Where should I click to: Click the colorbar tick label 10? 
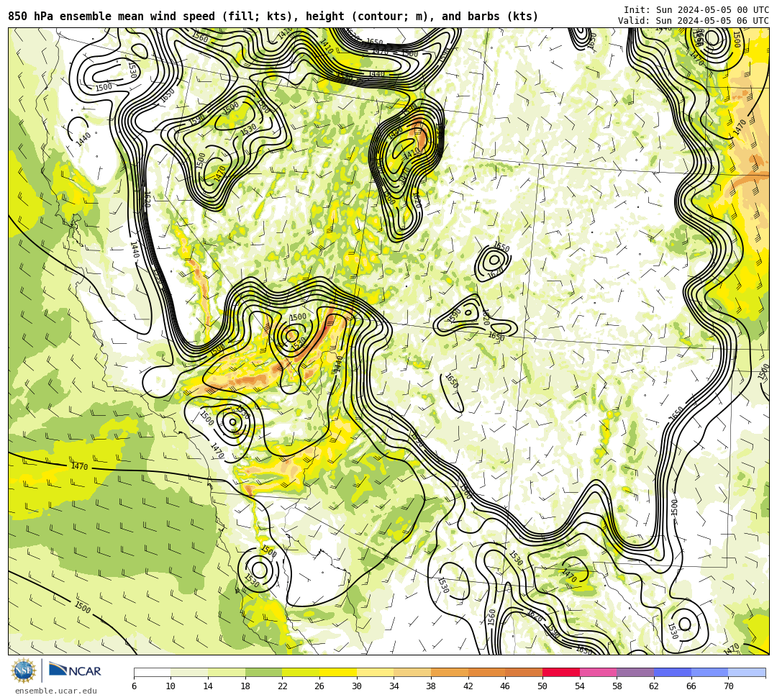[171, 686]
